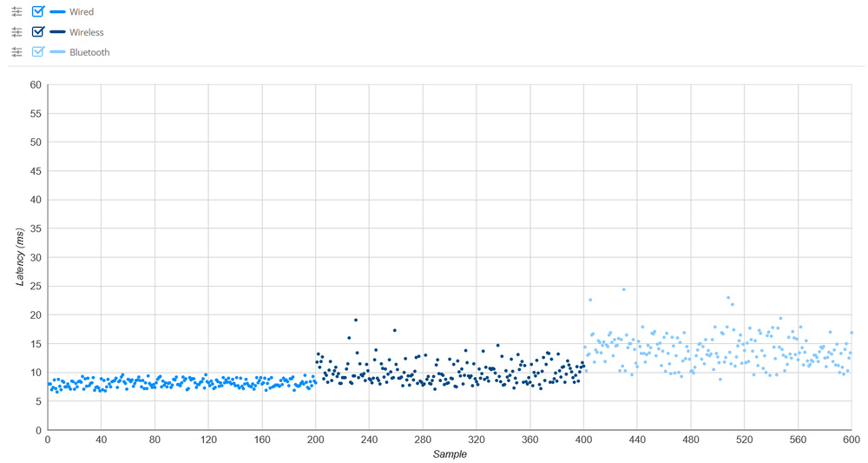Screen dimensions: 868x463
Task: Select the Wireless legend label
Action: click(x=87, y=32)
